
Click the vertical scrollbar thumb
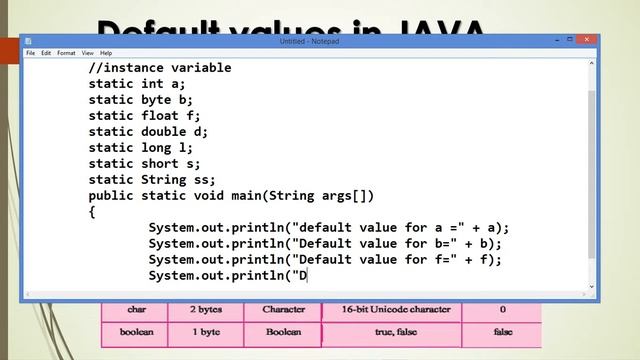pyautogui.click(x=591, y=174)
